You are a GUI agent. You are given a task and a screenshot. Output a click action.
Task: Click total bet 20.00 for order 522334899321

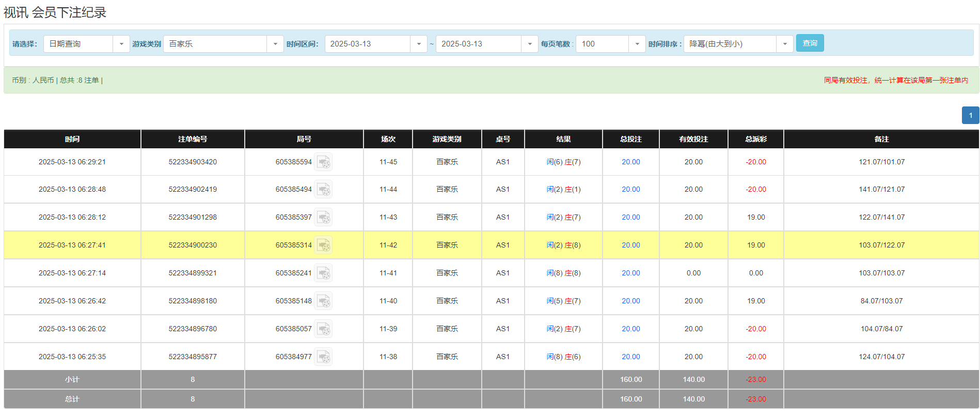click(630, 273)
